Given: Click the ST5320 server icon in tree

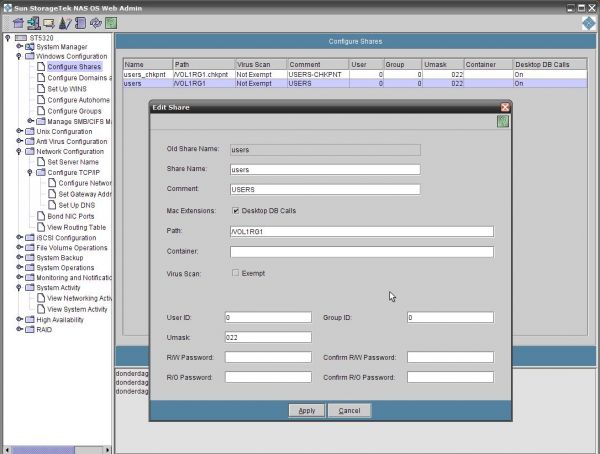Looking at the screenshot, I should coord(21,38).
